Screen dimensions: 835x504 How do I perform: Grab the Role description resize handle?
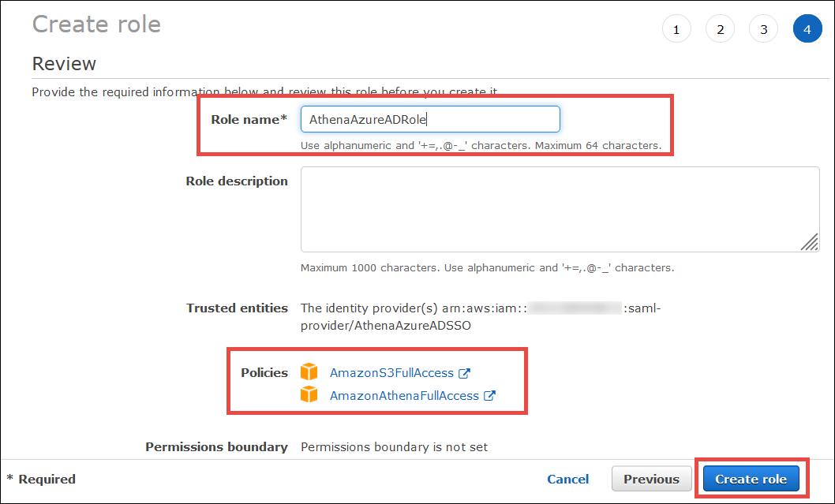pyautogui.click(x=809, y=242)
